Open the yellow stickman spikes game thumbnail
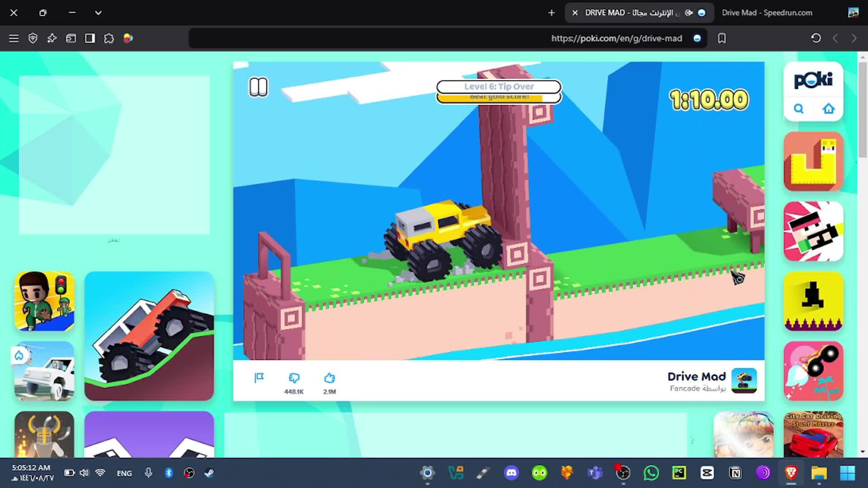Image resolution: width=868 pixels, height=488 pixels. pyautogui.click(x=813, y=301)
